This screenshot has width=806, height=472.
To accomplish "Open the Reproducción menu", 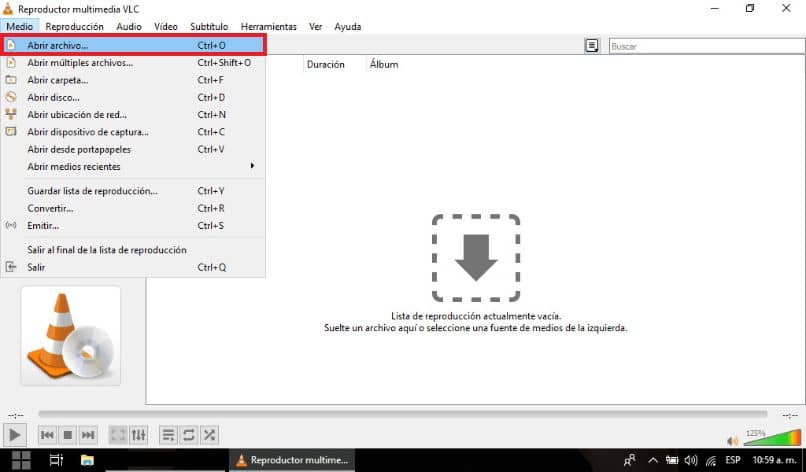I will [x=74, y=26].
